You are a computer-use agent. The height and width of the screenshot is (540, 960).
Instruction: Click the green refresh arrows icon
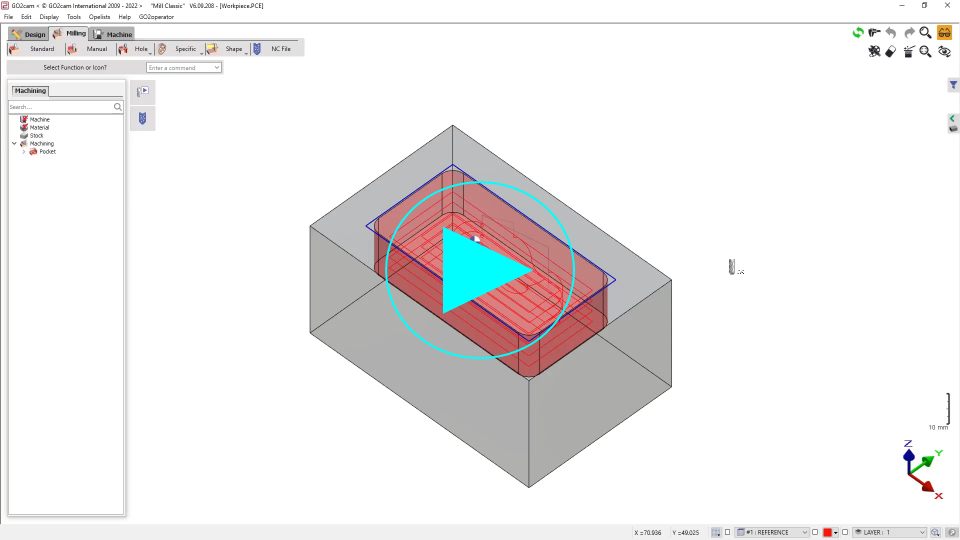click(x=857, y=33)
